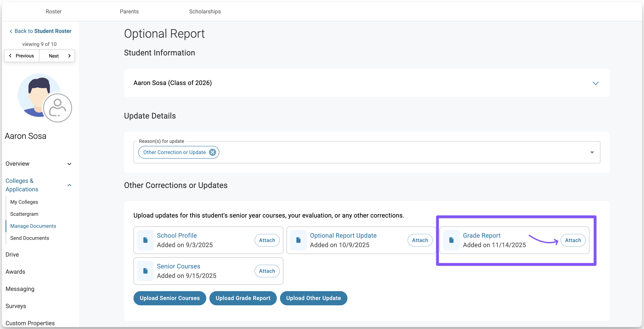
Task: Expand the Aaron Sosa student information panel
Action: click(x=595, y=83)
